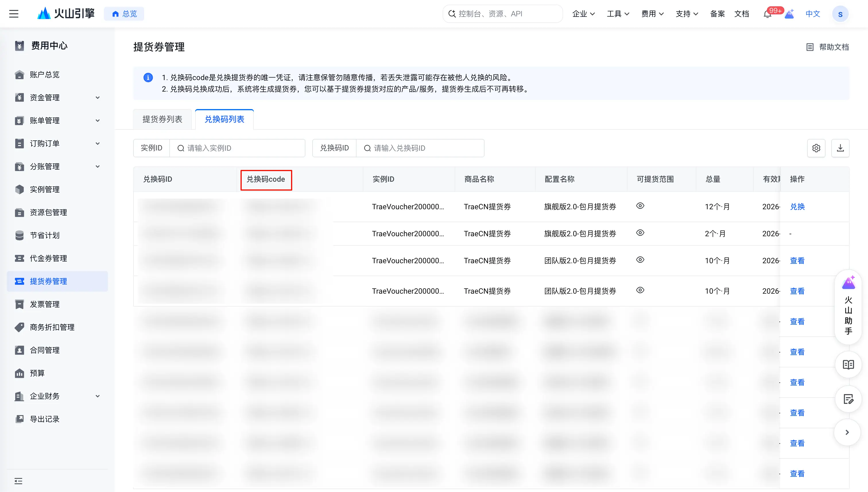This screenshot has height=492, width=868.
Task: Click the 商品名称 column header
Action: [479, 179]
